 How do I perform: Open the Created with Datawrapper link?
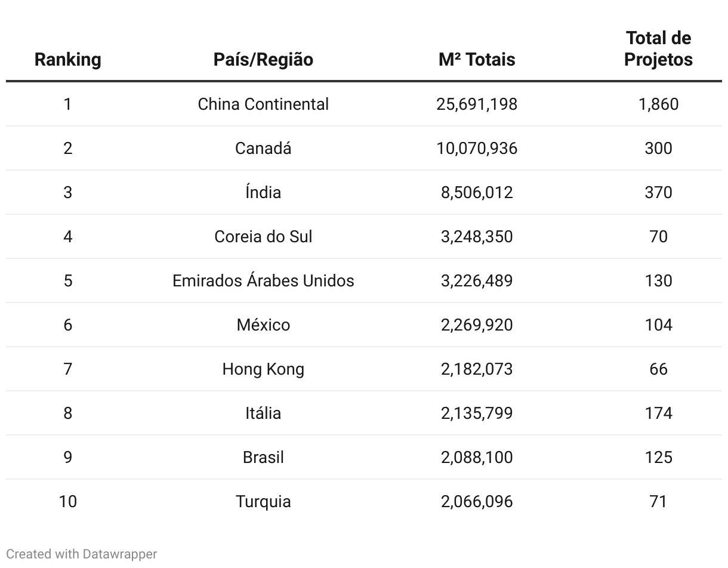(x=82, y=554)
